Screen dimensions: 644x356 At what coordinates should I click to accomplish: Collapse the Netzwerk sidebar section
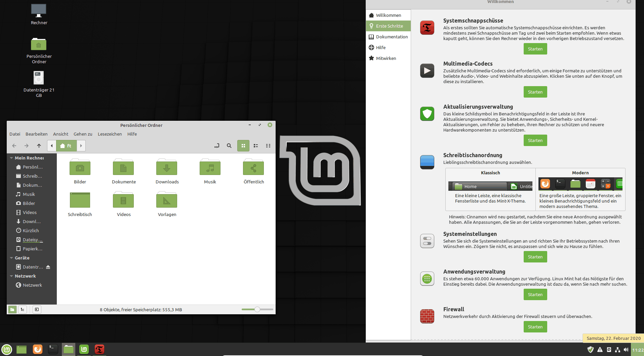coord(11,276)
